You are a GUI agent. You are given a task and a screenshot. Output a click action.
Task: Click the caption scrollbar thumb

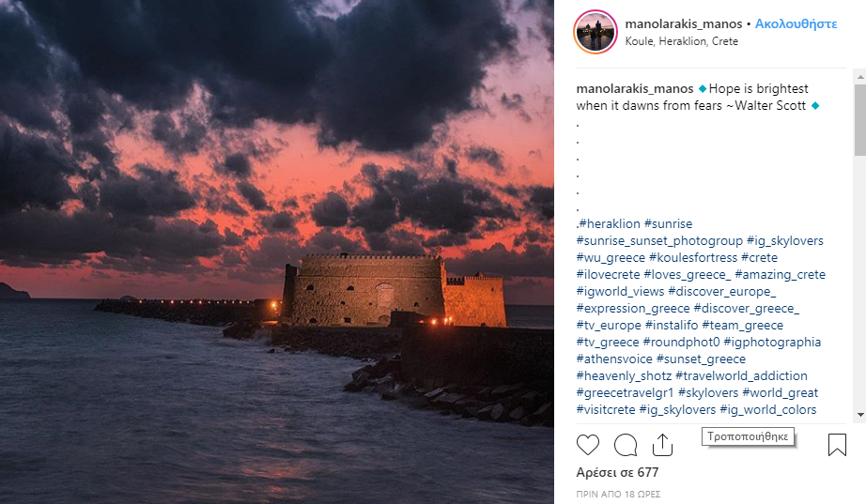(860, 120)
